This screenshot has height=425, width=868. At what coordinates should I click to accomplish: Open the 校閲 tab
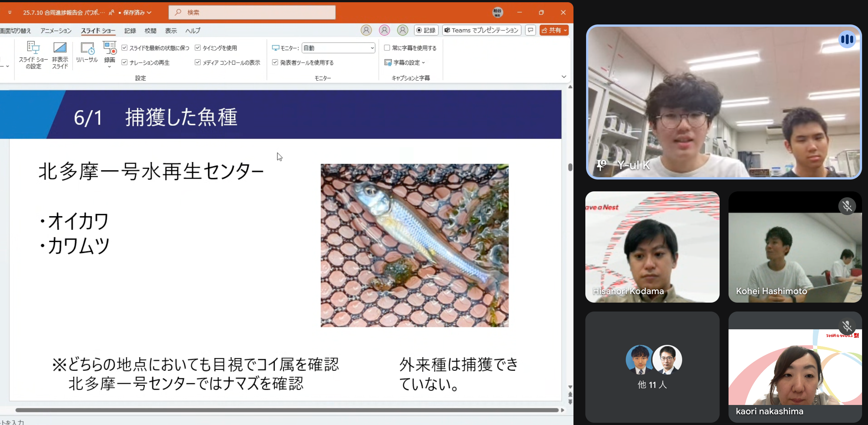[150, 31]
